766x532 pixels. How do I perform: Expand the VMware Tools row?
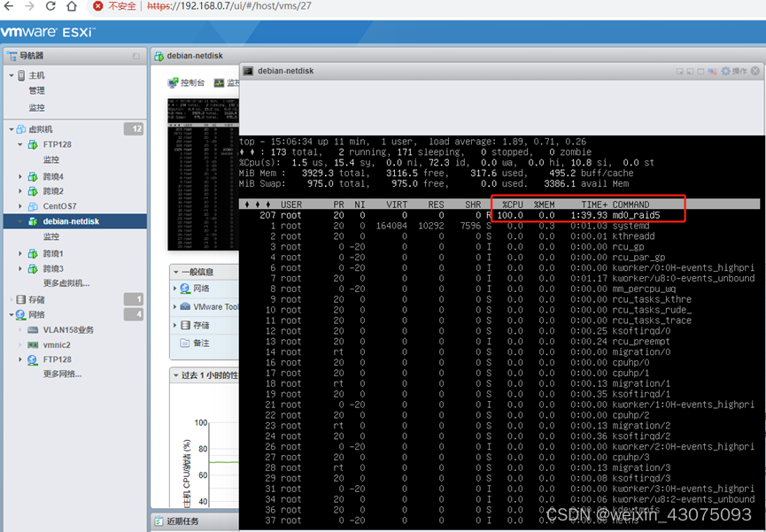tap(174, 306)
